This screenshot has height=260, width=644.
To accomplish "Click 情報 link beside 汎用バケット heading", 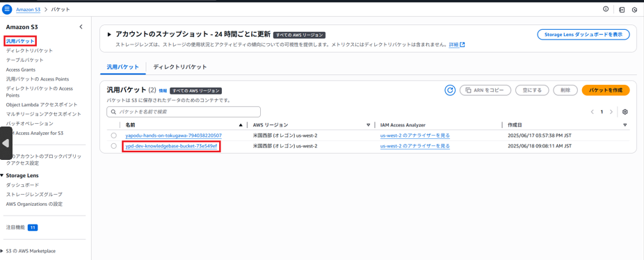I will click(x=163, y=90).
